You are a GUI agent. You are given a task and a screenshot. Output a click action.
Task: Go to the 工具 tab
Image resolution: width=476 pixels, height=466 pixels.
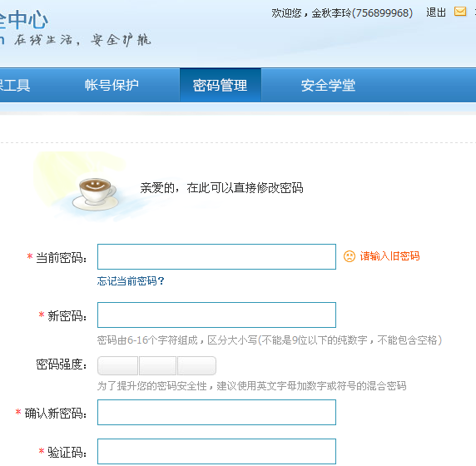point(15,85)
